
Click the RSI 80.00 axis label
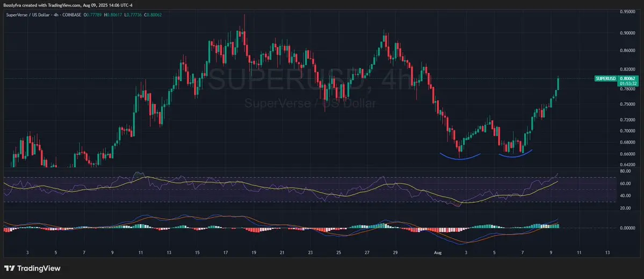point(626,171)
